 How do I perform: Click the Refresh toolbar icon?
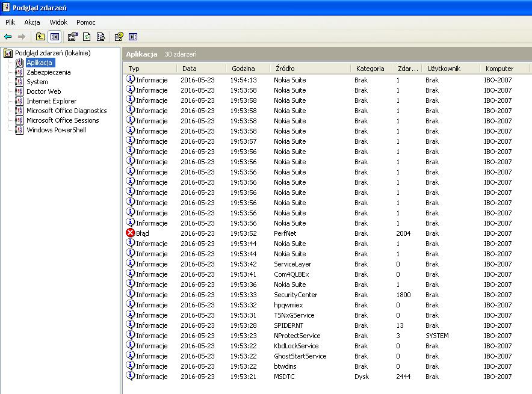pyautogui.click(x=87, y=37)
